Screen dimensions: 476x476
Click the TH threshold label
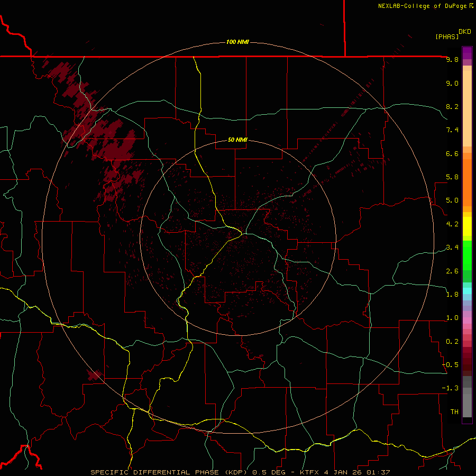point(454,411)
